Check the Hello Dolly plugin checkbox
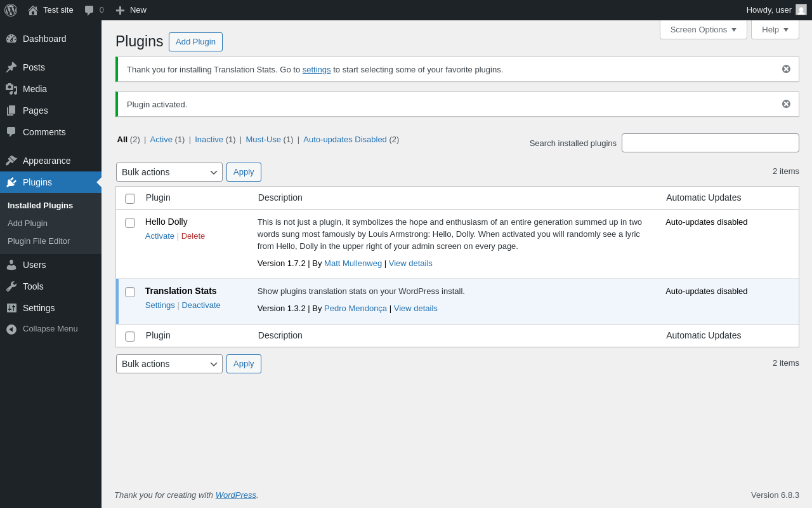812x508 pixels. click(x=130, y=223)
